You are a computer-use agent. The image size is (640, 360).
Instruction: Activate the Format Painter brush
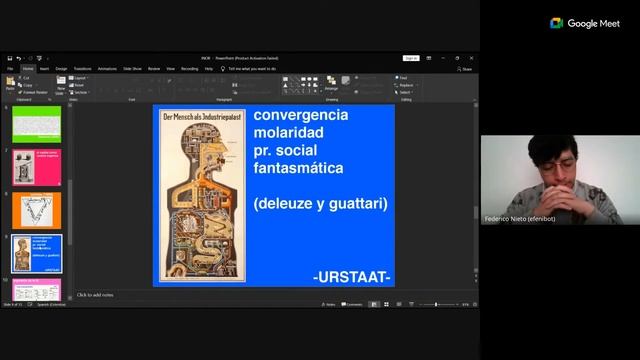tap(33, 92)
